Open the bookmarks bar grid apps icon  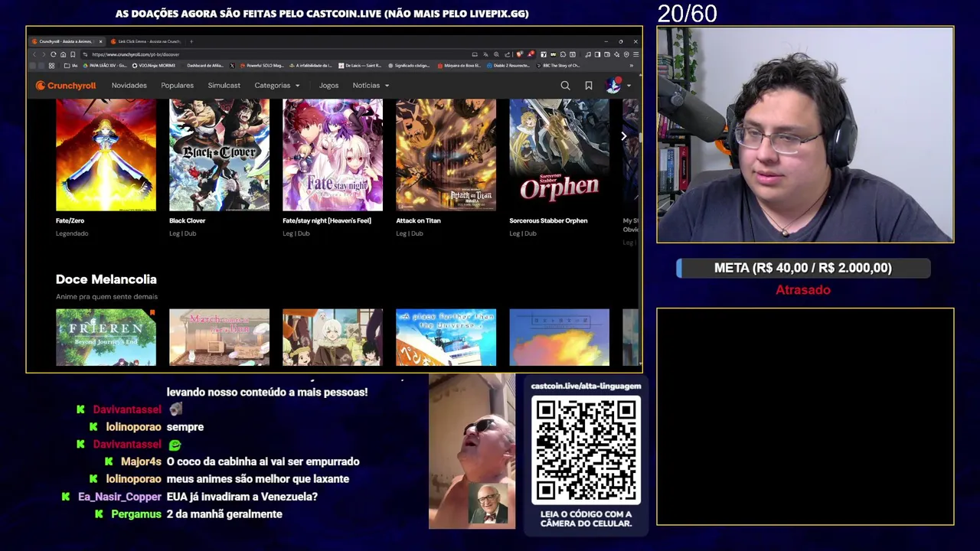[51, 66]
